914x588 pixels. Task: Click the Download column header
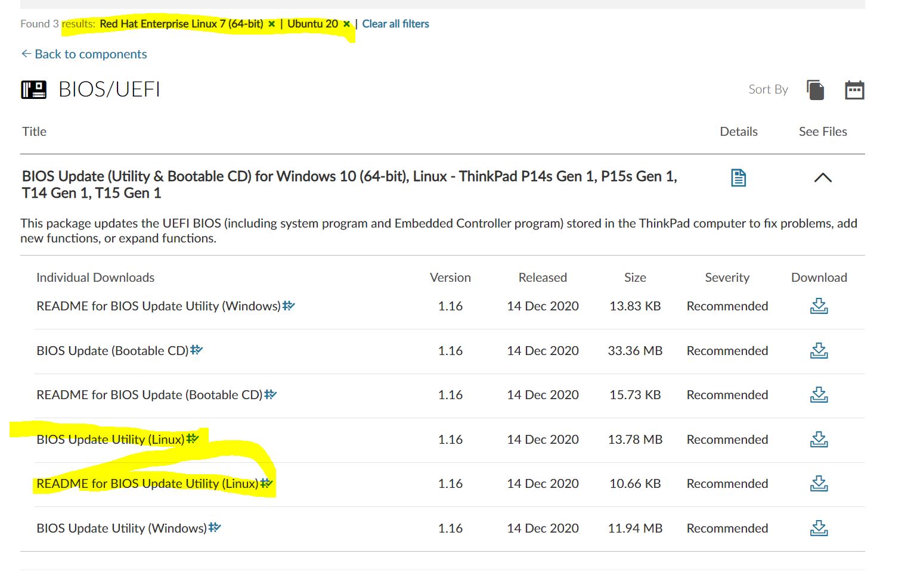819,278
